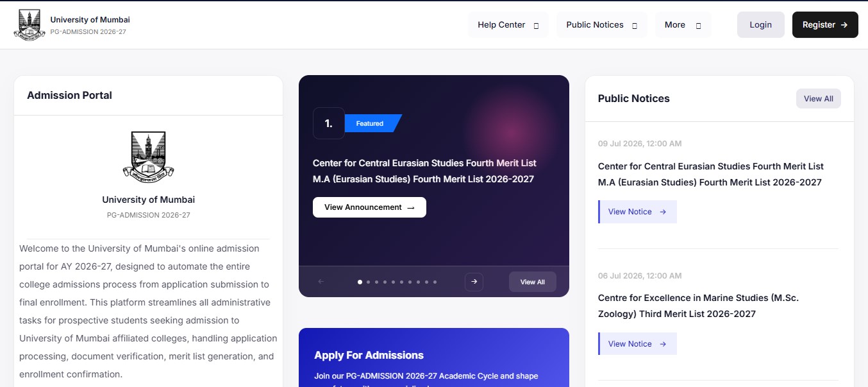Select the second carousel pagination dot
This screenshot has height=387, width=868.
click(x=369, y=282)
